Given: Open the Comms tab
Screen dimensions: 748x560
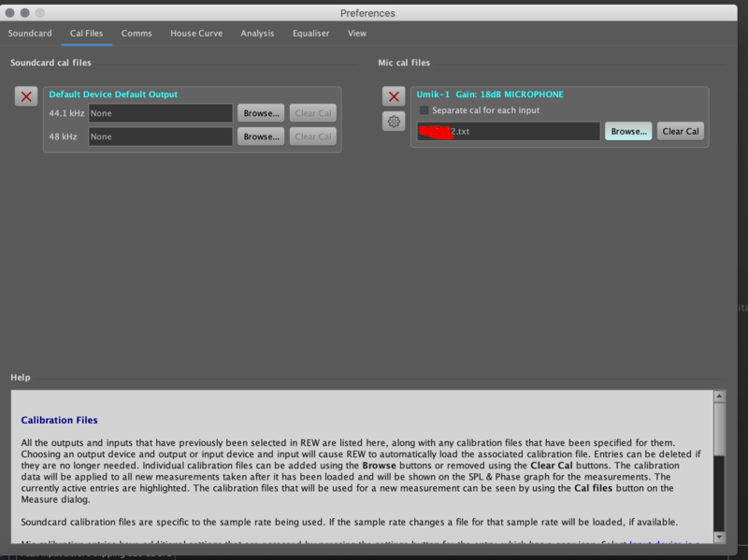Looking at the screenshot, I should tap(137, 33).
